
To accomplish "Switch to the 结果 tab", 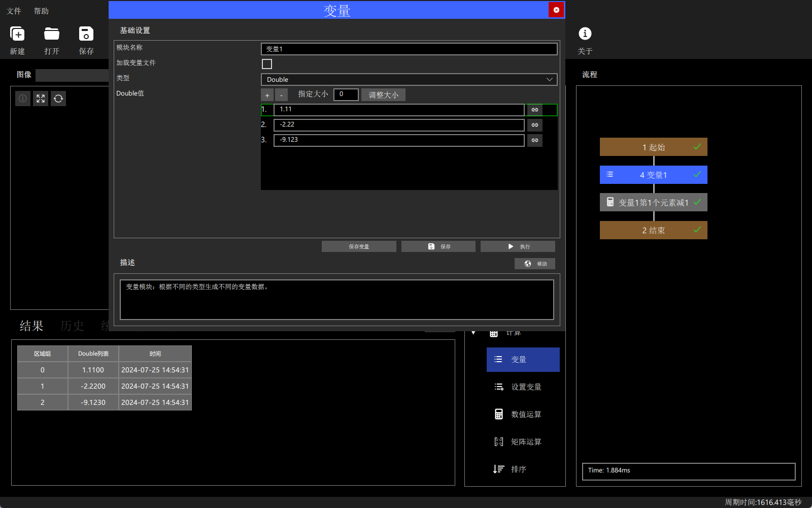I will [31, 326].
